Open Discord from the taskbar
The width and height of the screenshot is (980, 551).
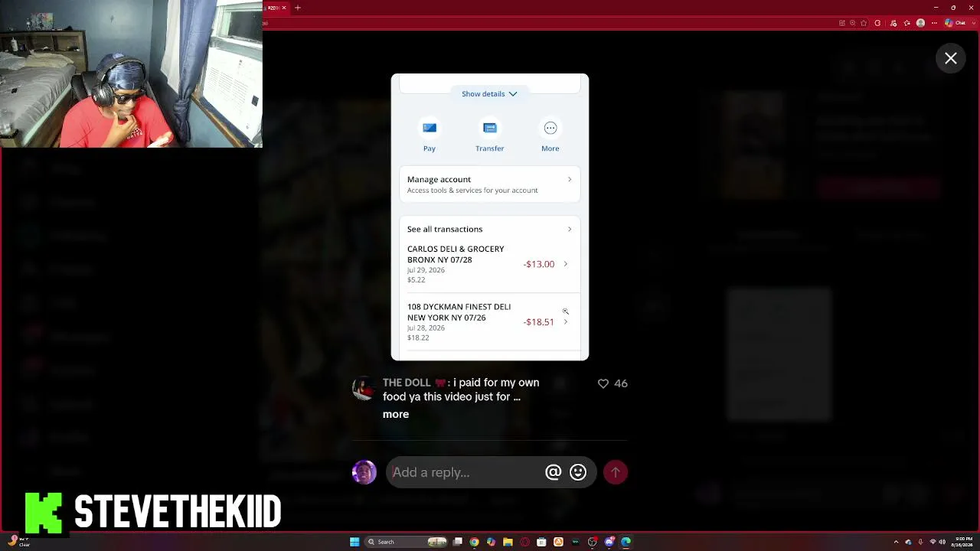(x=609, y=542)
